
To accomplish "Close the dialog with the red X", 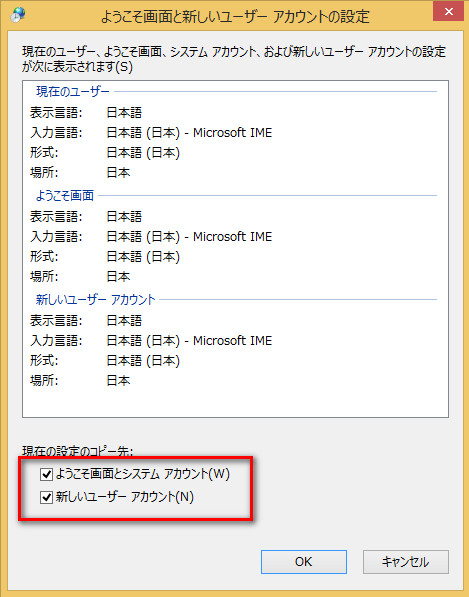I will coord(449,11).
